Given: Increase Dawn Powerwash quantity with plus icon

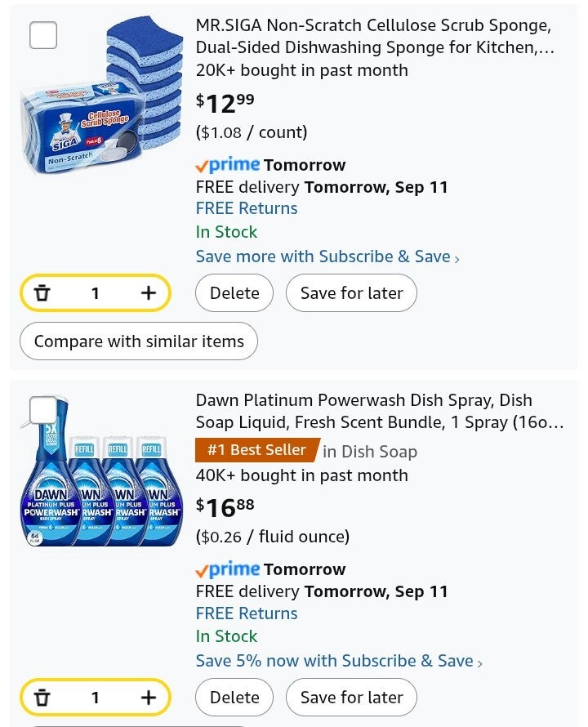Looking at the screenshot, I should point(148,698).
